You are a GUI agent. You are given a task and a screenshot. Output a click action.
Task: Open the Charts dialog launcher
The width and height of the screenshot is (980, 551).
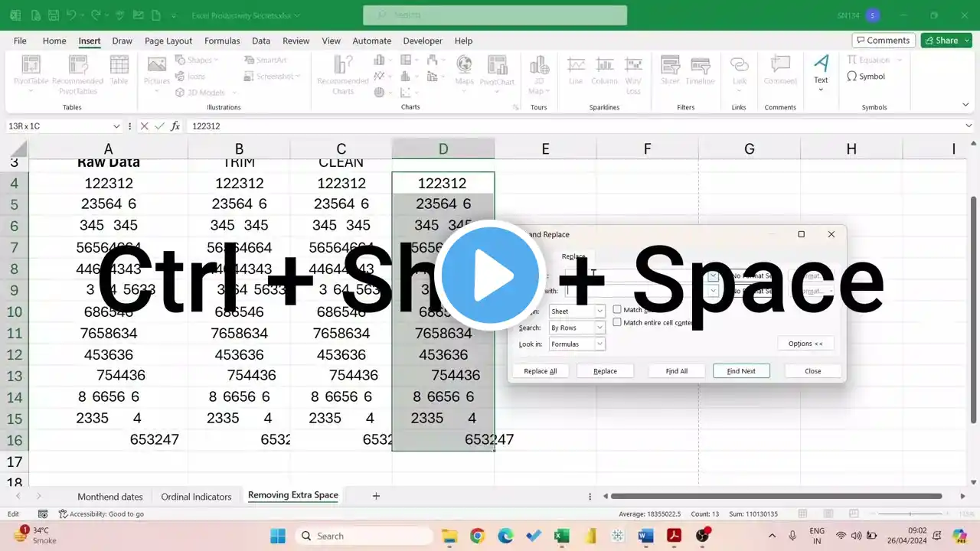pos(515,108)
